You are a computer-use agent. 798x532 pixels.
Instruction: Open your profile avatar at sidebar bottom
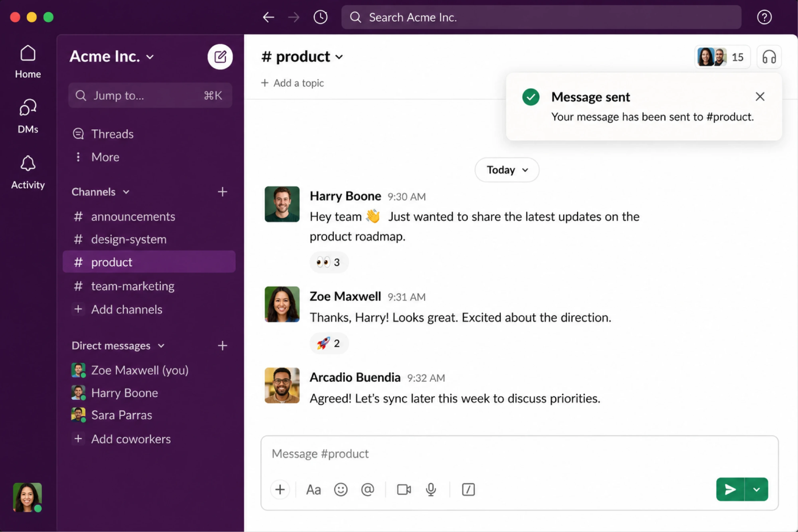(x=28, y=497)
